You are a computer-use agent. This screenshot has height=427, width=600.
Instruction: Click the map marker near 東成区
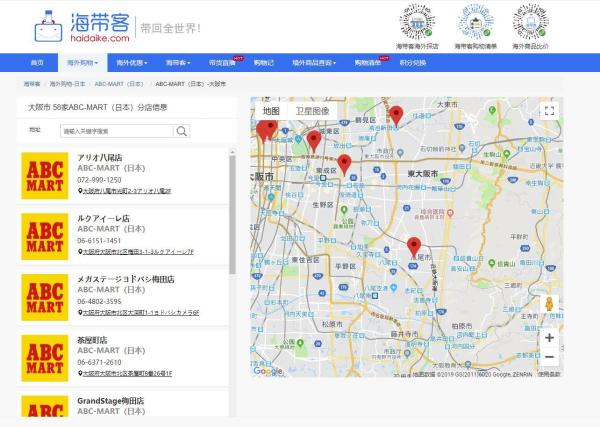[344, 165]
